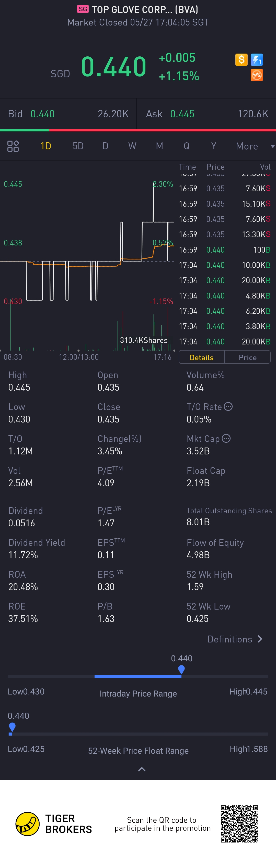Viewport: 276px width, 868px height.
Task: Select the 1D chart tab
Action: click(45, 146)
